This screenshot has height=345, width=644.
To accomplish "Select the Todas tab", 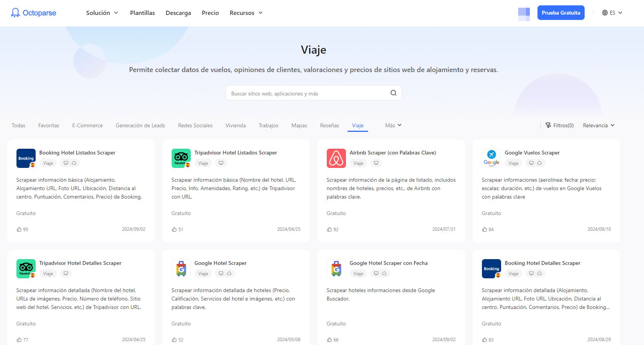I will (18, 125).
